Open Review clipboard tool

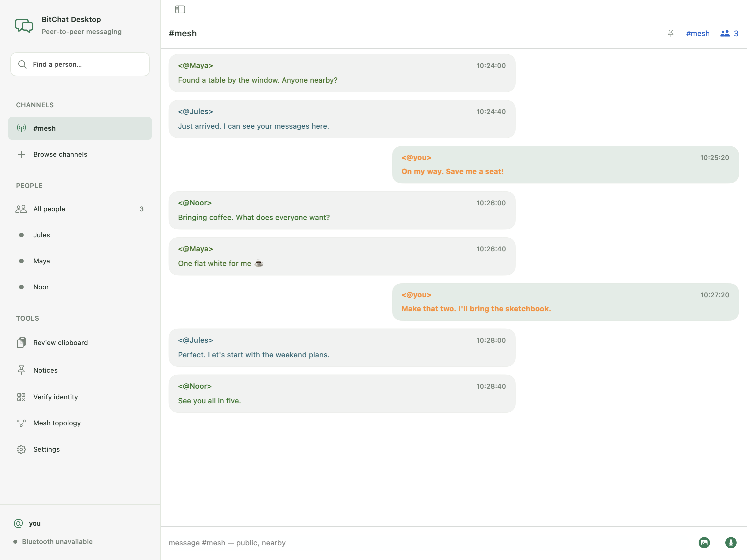tap(80, 343)
